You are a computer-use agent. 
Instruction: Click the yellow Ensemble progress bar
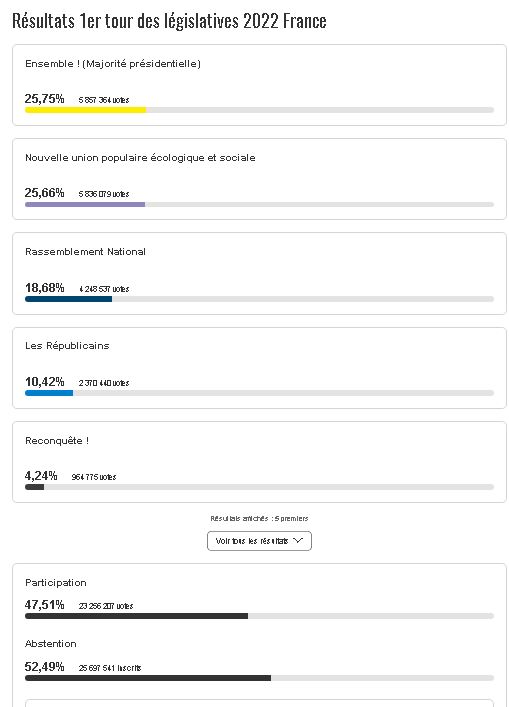pos(86,110)
